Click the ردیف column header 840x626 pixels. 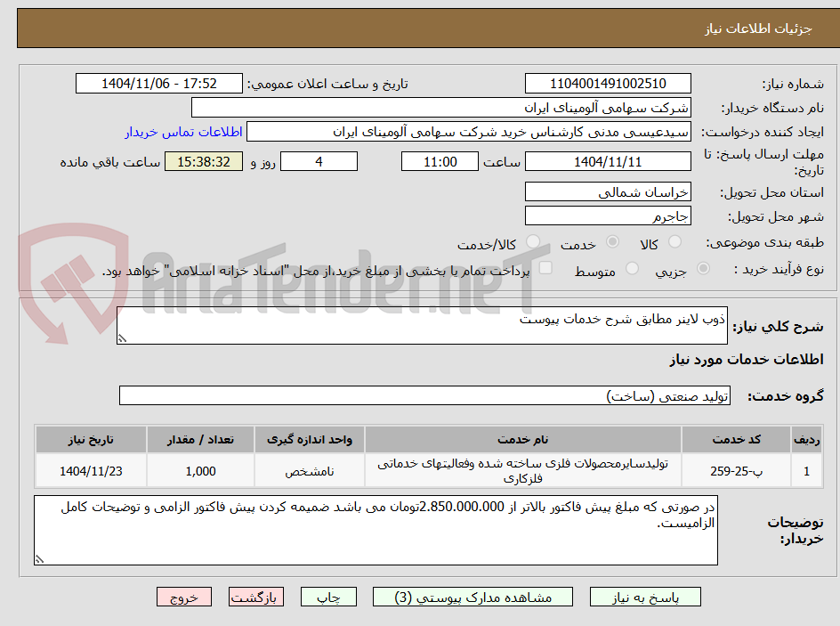pyautogui.click(x=807, y=440)
